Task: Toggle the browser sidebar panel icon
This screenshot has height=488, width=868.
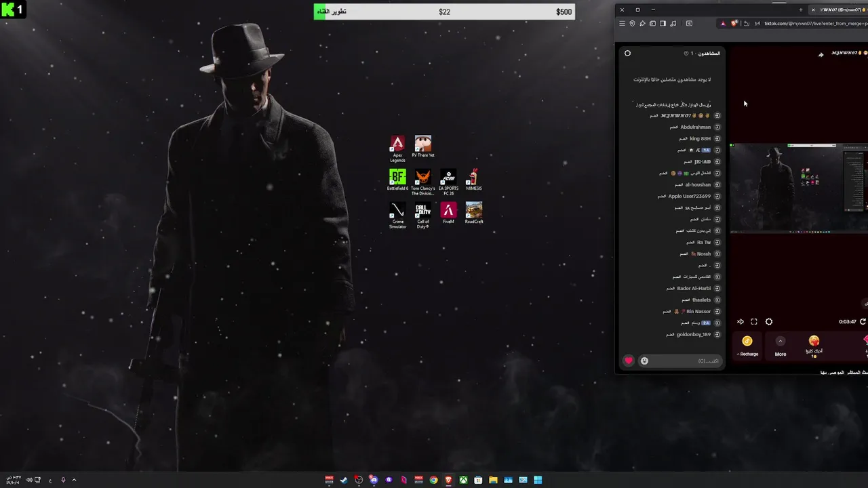Action: point(663,24)
